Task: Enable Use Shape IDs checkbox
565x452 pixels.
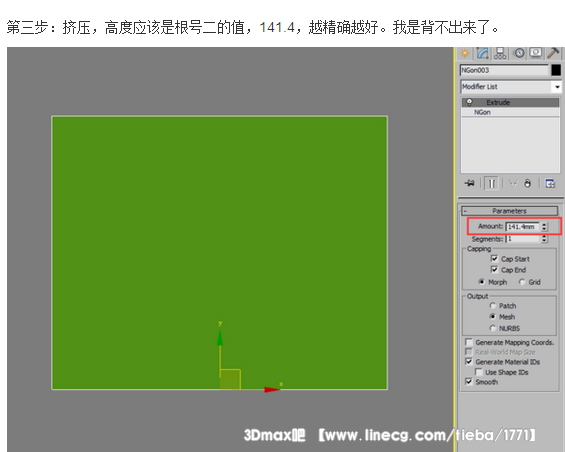Action: tap(479, 372)
